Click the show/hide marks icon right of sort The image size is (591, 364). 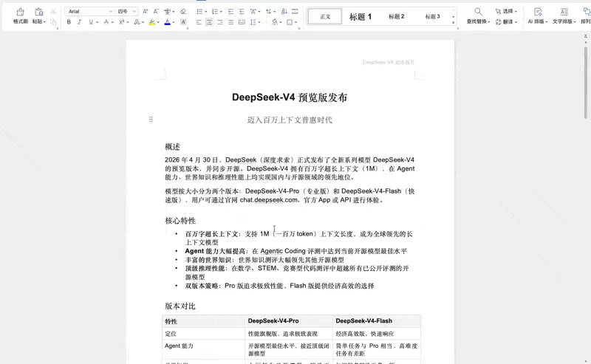295,12
